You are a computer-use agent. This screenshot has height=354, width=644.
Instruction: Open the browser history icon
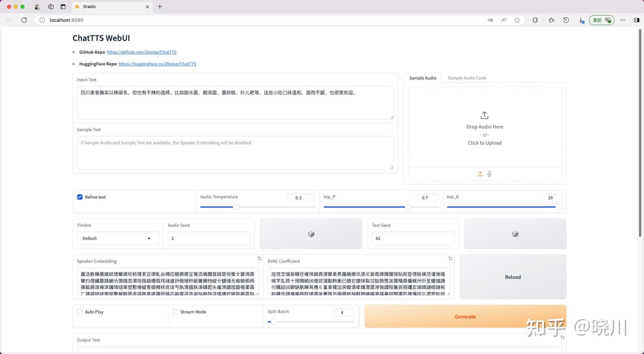pos(566,20)
